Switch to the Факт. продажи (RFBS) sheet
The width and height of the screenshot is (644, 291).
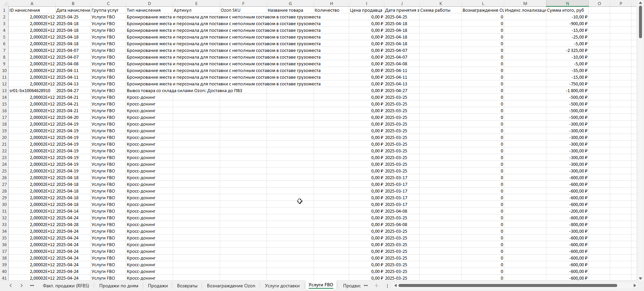point(66,286)
